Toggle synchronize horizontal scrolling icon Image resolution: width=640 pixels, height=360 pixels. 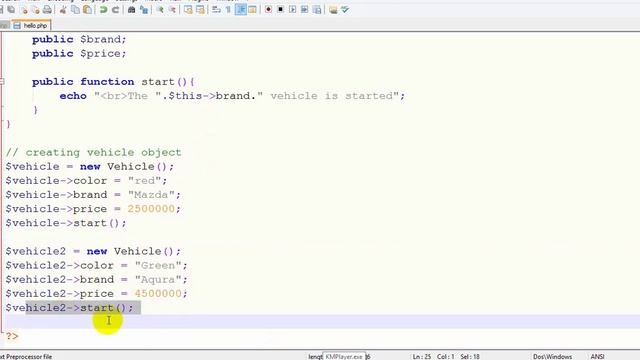point(200,9)
